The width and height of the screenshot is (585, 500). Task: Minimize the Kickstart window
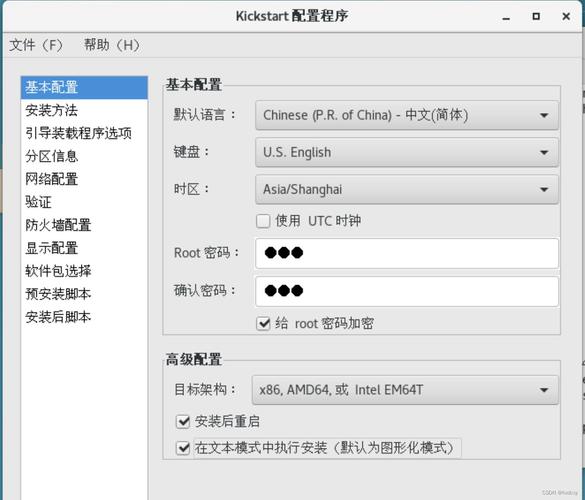click(506, 17)
